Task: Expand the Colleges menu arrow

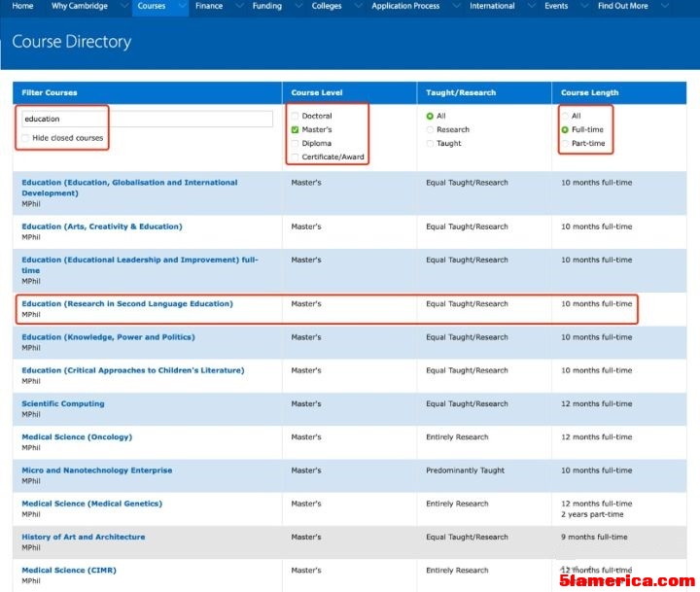Action: [358, 6]
